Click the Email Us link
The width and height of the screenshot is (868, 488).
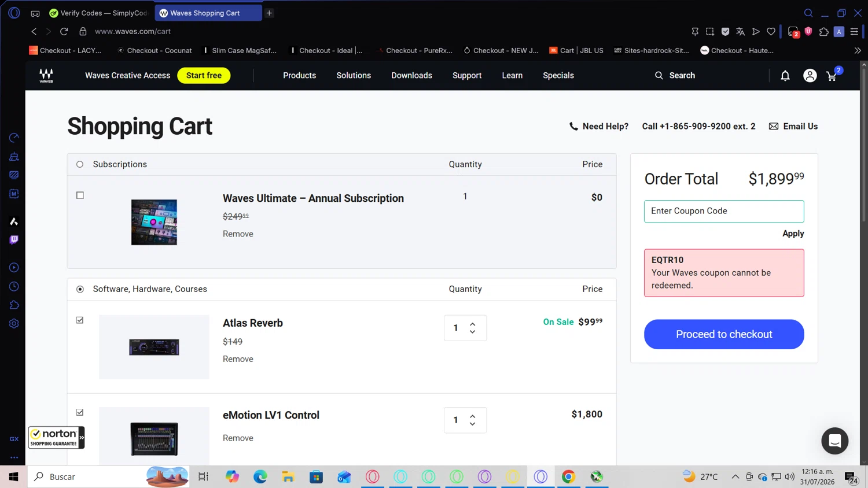coord(793,126)
